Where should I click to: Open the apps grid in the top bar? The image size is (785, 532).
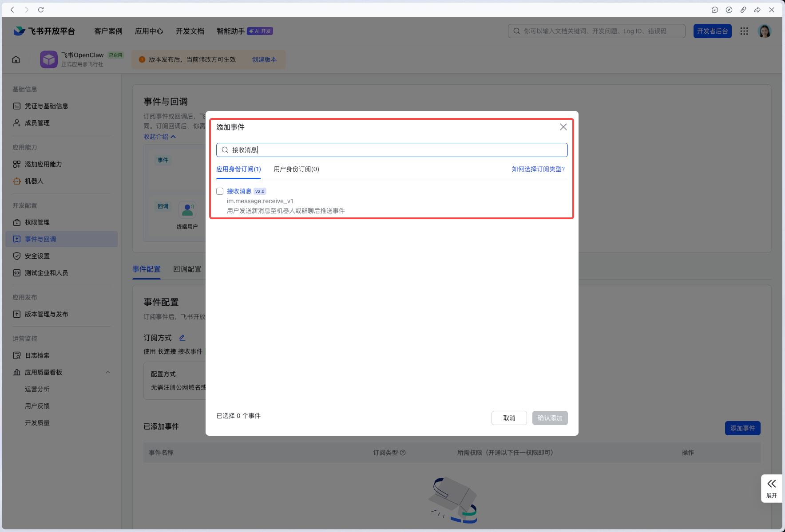pos(744,31)
